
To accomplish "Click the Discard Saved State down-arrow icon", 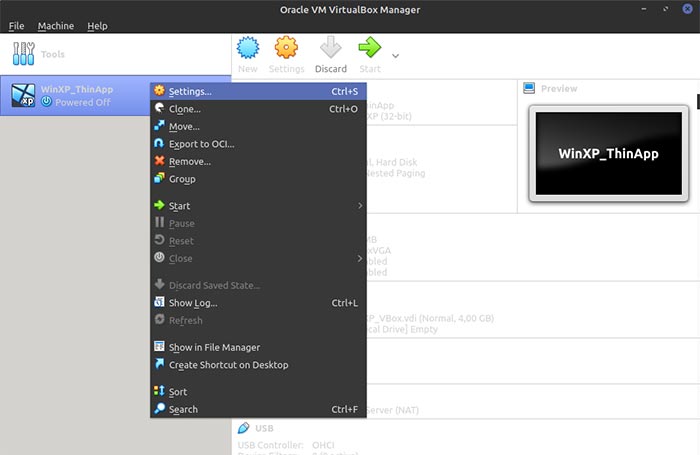I will pyautogui.click(x=159, y=284).
